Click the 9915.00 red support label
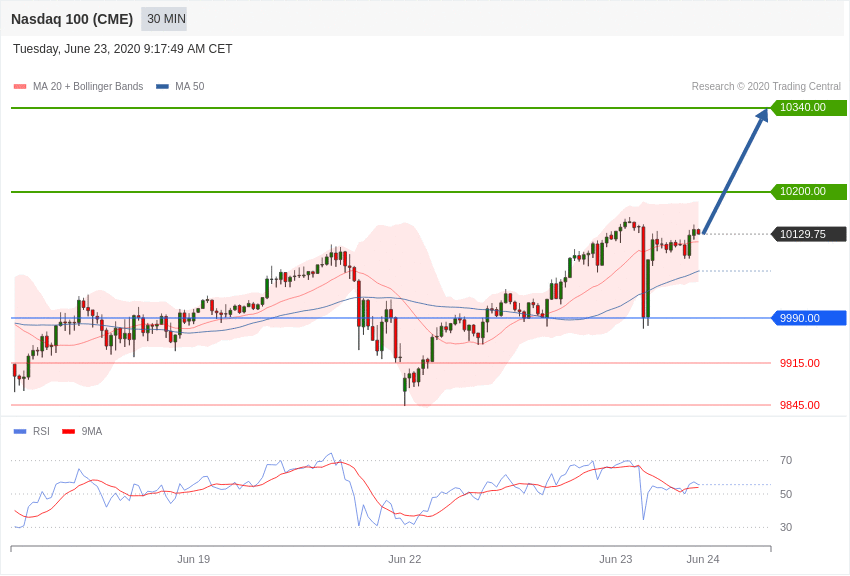 [x=799, y=363]
